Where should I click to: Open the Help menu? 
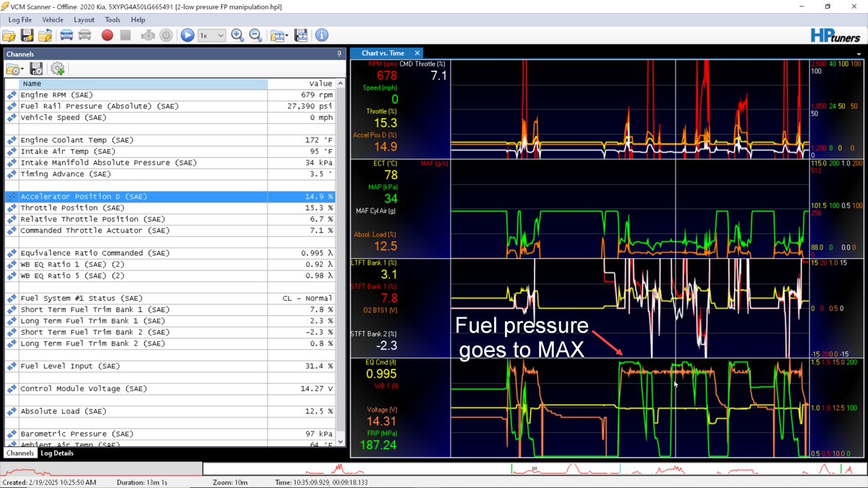click(137, 20)
